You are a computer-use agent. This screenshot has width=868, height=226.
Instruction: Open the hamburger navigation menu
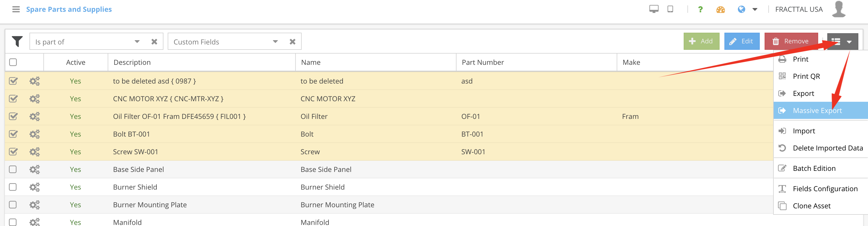click(16, 9)
